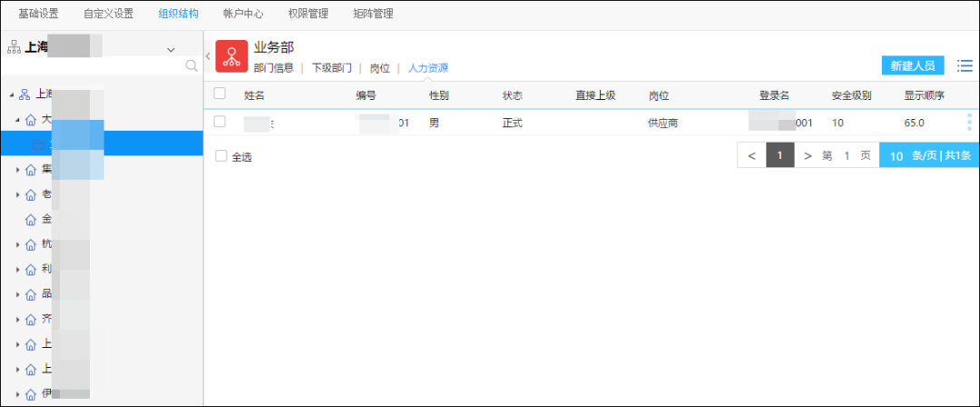Open the 岗位 tab under 业务部

pyautogui.click(x=379, y=68)
